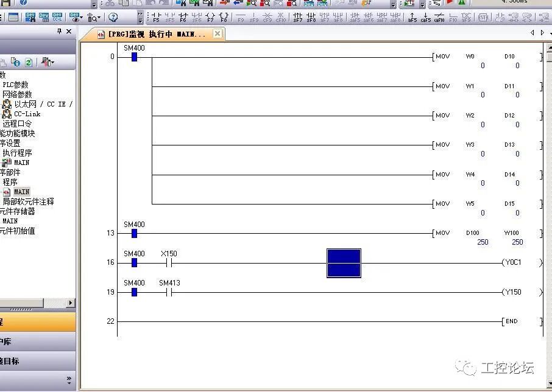The image size is (552, 392).
Task: Select the blue cursor block in ladder editor
Action: (344, 263)
